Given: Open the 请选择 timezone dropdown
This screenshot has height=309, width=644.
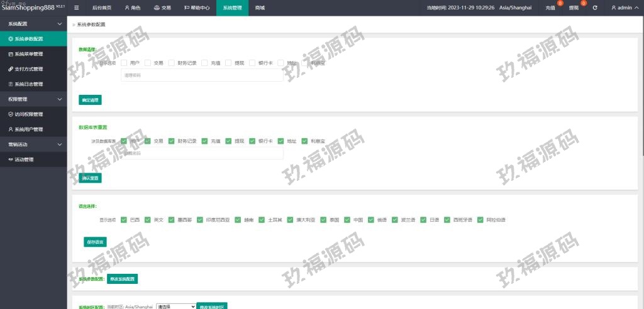Looking at the screenshot, I should pos(175,306).
